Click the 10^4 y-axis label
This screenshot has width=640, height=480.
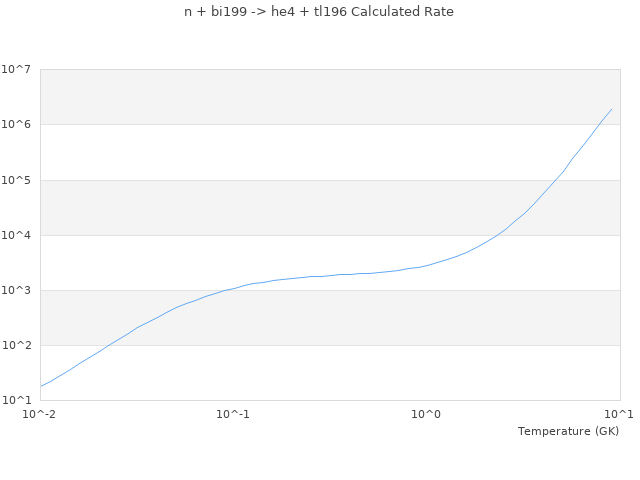16,235
